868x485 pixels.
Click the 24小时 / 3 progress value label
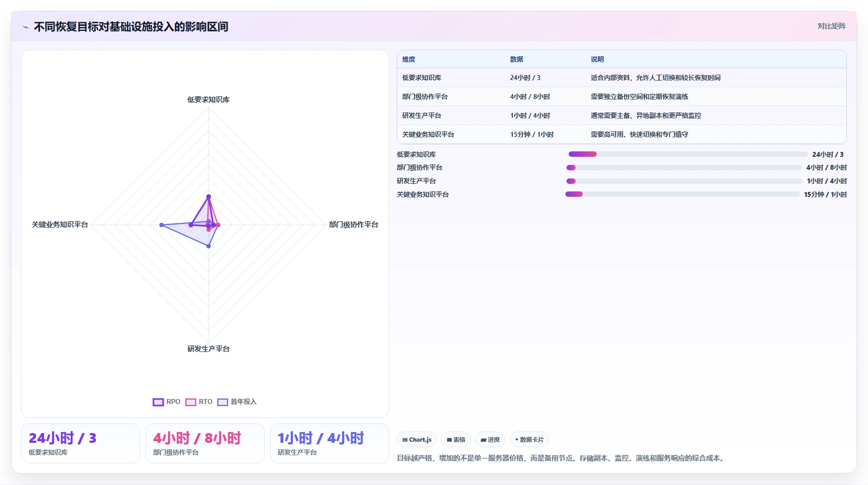point(828,155)
